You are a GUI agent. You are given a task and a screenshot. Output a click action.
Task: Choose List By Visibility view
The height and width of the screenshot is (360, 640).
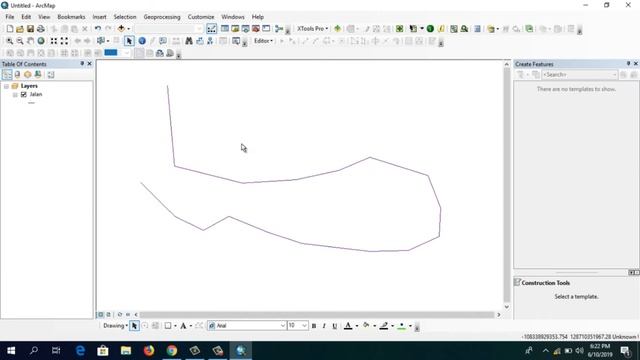coord(28,75)
